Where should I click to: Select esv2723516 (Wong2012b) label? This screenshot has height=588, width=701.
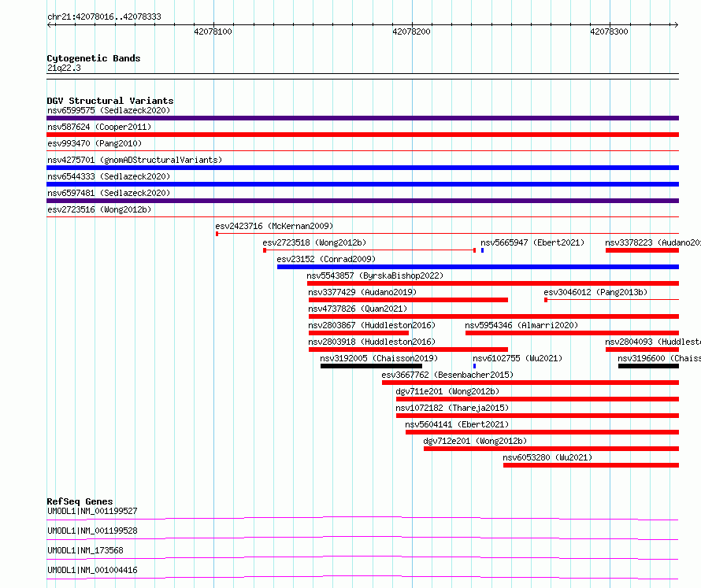pyautogui.click(x=99, y=209)
